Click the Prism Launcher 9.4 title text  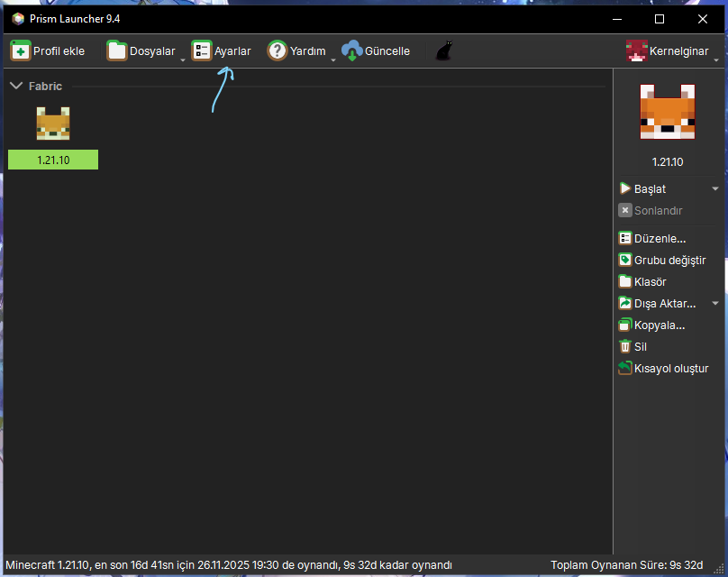coord(75,19)
